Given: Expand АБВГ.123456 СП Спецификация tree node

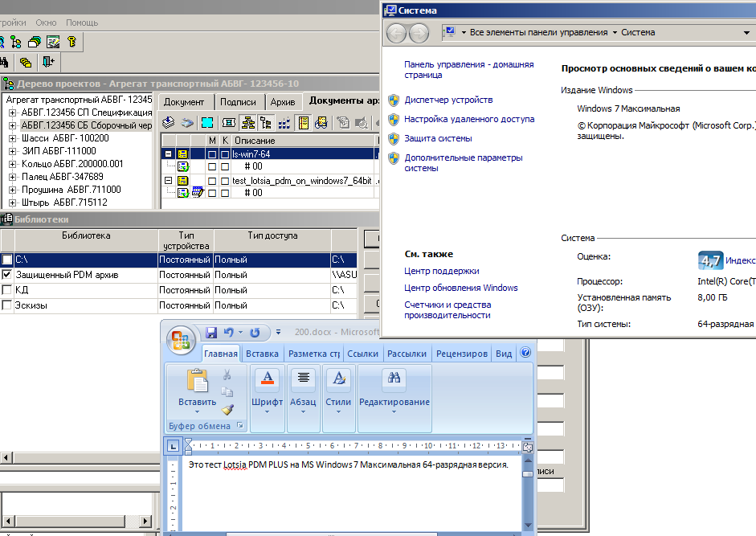Looking at the screenshot, I should pos(13,113).
